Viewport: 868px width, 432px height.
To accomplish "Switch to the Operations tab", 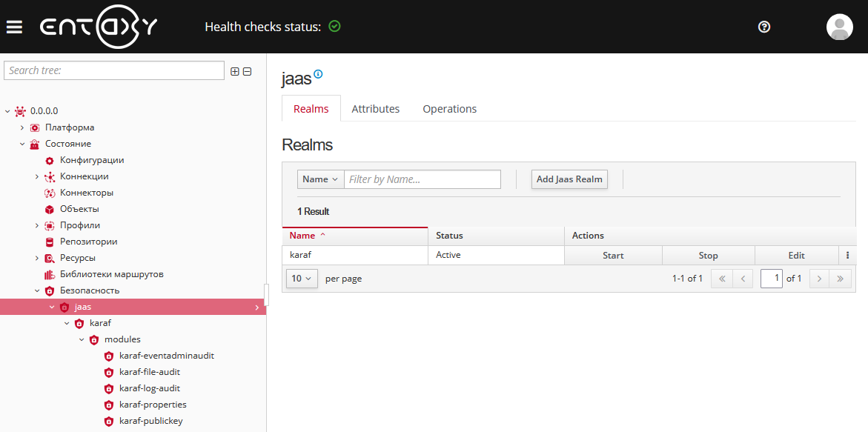I will [449, 109].
